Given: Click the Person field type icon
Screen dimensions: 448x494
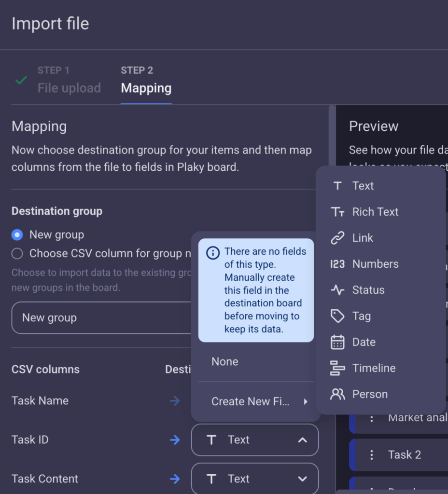Looking at the screenshot, I should pyautogui.click(x=338, y=394).
